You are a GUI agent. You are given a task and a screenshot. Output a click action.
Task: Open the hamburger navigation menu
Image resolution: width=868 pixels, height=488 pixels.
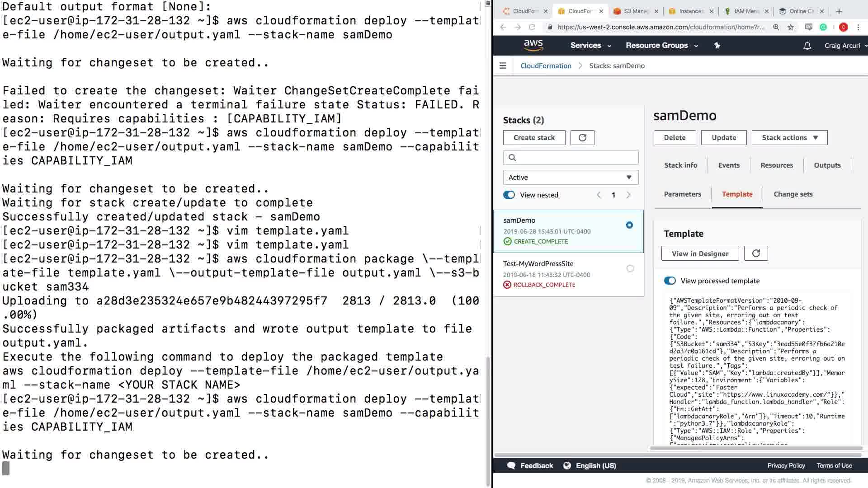(x=503, y=66)
